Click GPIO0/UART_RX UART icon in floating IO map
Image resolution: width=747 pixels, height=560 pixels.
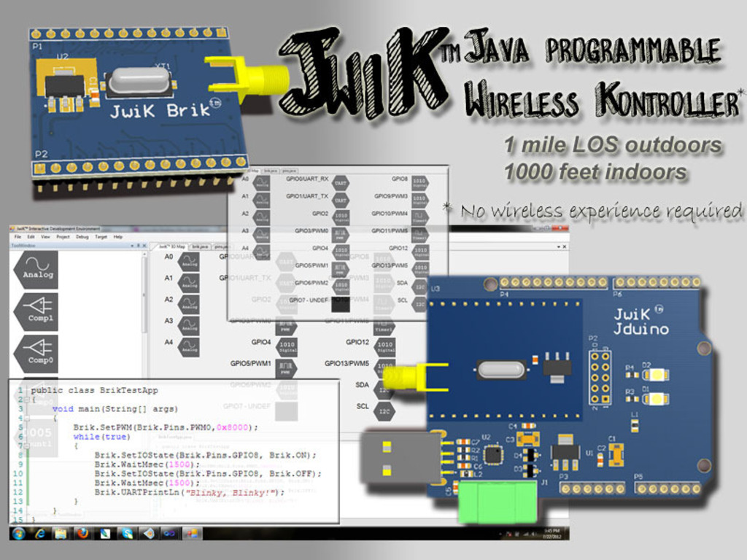340,183
